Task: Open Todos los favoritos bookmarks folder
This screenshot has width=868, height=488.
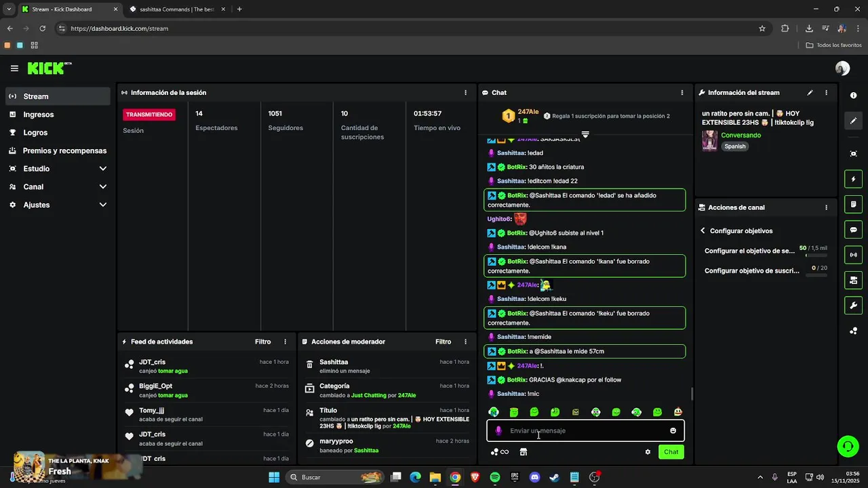Action: tap(833, 45)
